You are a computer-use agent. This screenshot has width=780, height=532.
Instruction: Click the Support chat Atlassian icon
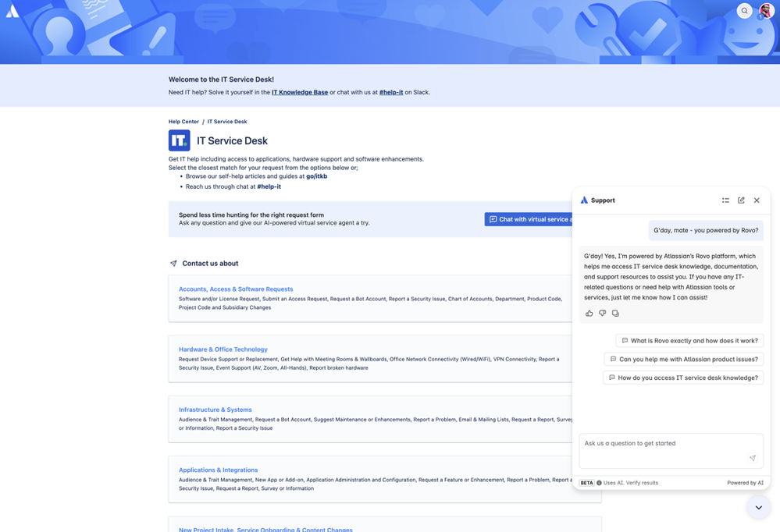[584, 200]
